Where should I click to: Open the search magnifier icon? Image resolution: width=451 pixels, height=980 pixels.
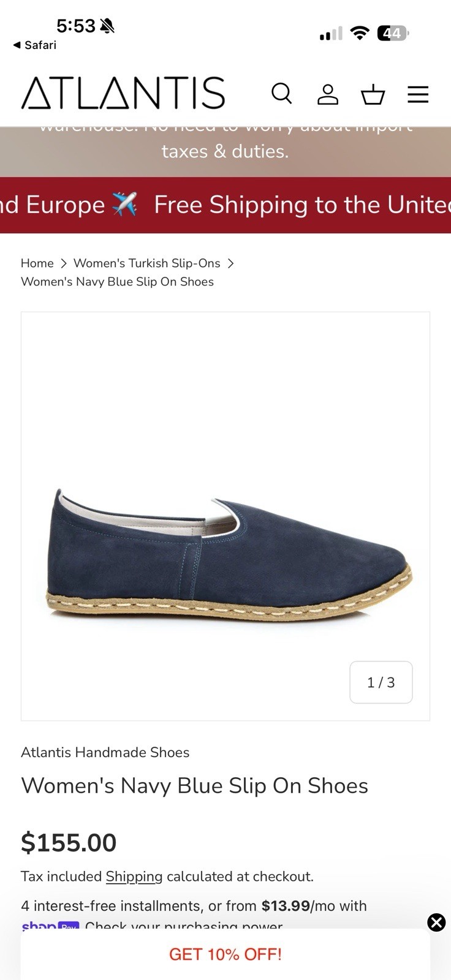(x=282, y=94)
